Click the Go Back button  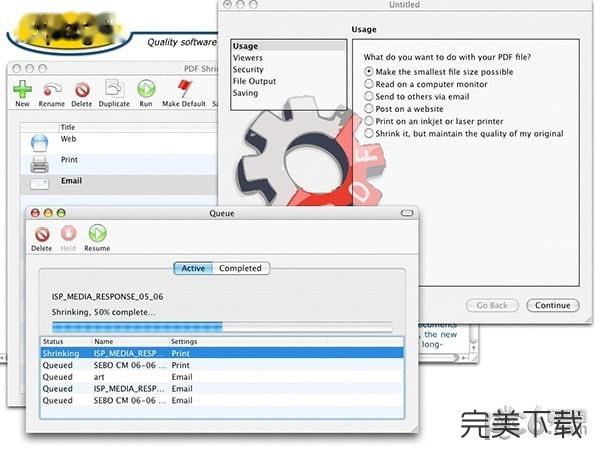(x=492, y=305)
